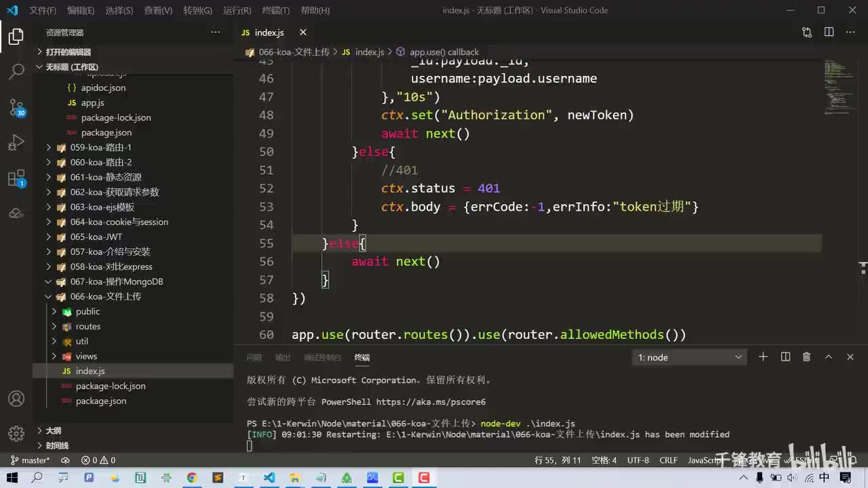Open the Windows Start menu
This screenshot has width=868, height=488.
pos(12,478)
